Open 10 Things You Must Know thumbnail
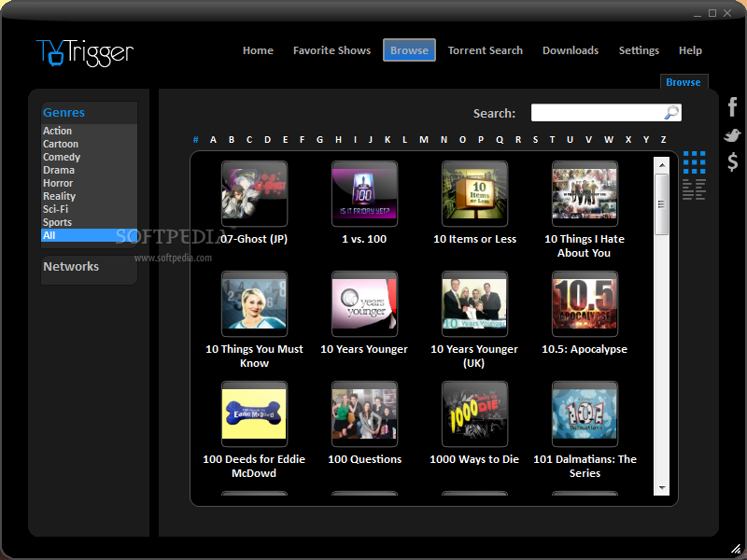 click(254, 304)
